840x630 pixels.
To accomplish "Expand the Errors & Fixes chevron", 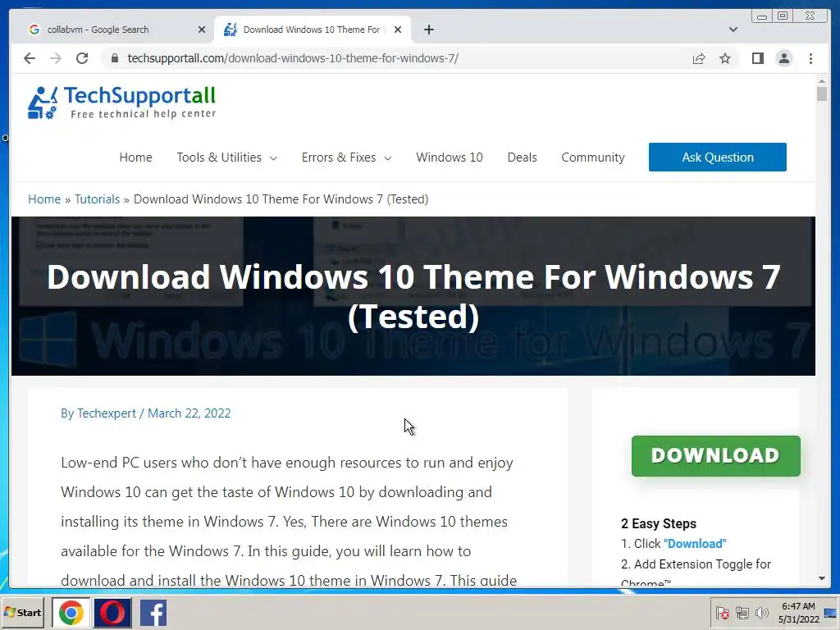I will coord(388,158).
